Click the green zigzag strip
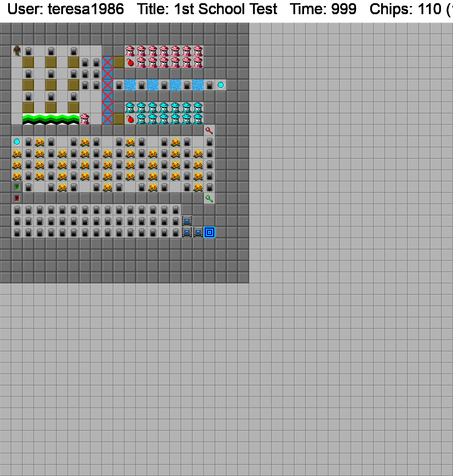The height and width of the screenshot is (476, 453). point(51,119)
